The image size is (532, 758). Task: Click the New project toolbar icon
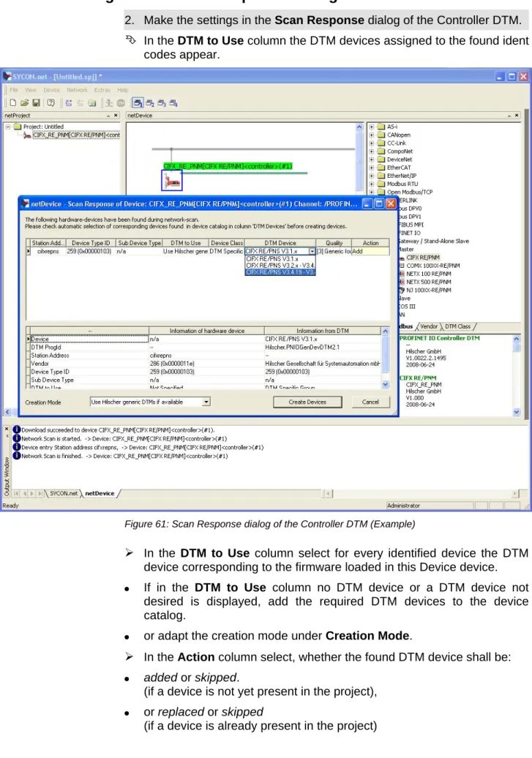point(13,103)
